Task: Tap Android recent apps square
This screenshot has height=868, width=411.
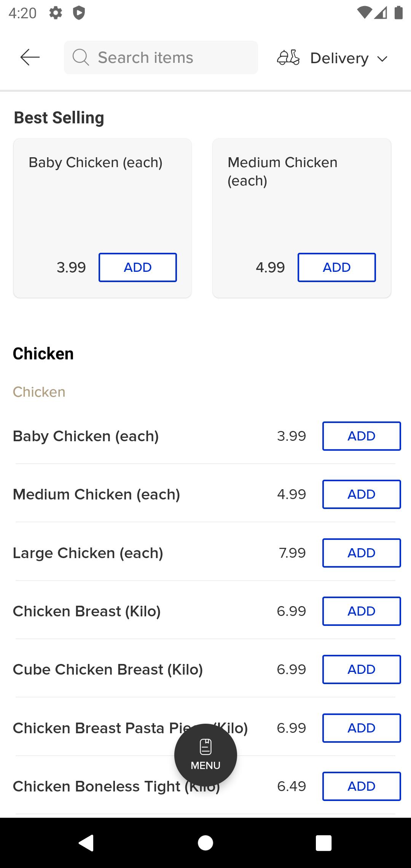Action: click(x=324, y=842)
